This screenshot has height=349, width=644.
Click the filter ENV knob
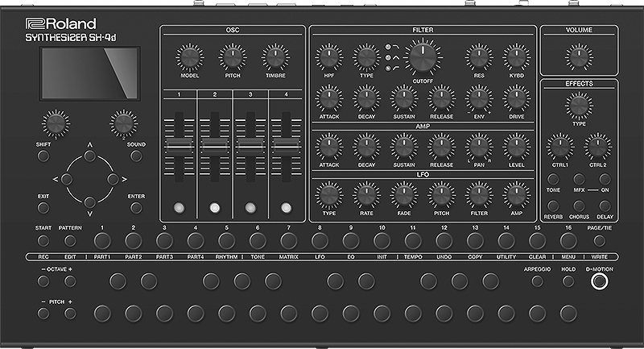[479, 98]
